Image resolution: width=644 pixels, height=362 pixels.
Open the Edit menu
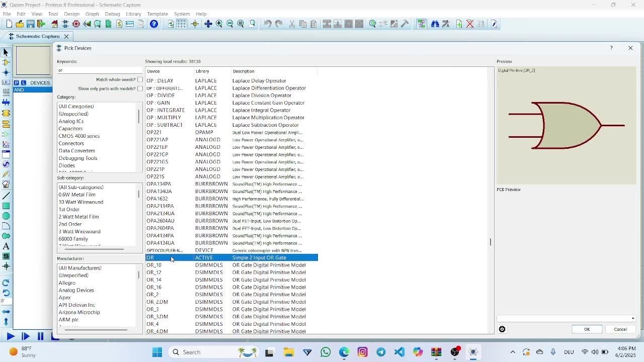[21, 14]
